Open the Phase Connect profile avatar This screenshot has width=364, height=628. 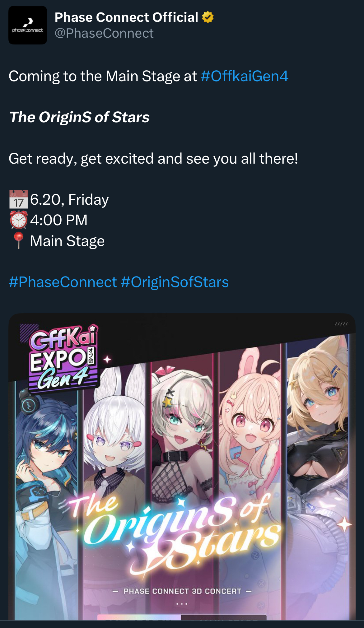[x=28, y=25]
